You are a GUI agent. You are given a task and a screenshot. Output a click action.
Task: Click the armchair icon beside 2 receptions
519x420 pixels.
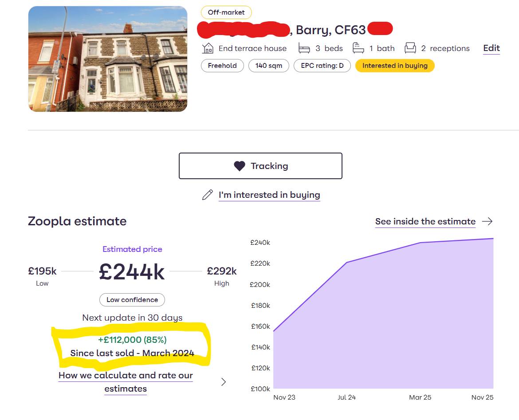click(410, 48)
